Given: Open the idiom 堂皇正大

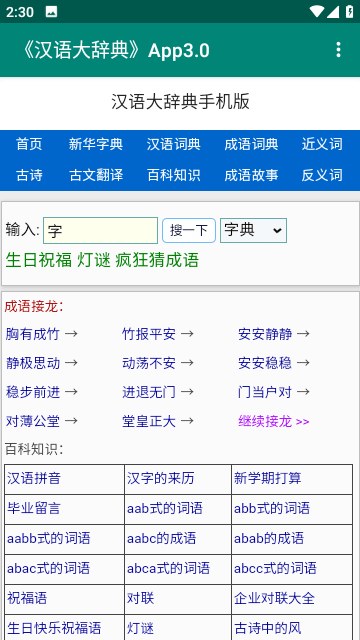Looking at the screenshot, I should 149,421.
